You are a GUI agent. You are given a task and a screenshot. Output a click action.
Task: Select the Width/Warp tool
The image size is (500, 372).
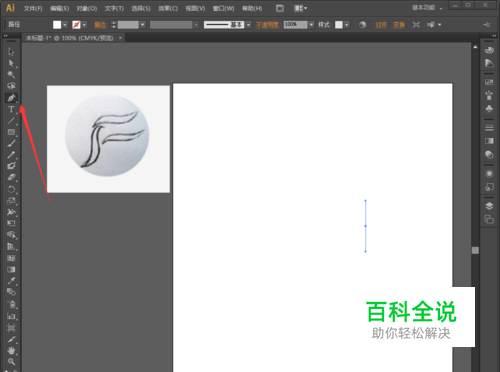coord(11,212)
